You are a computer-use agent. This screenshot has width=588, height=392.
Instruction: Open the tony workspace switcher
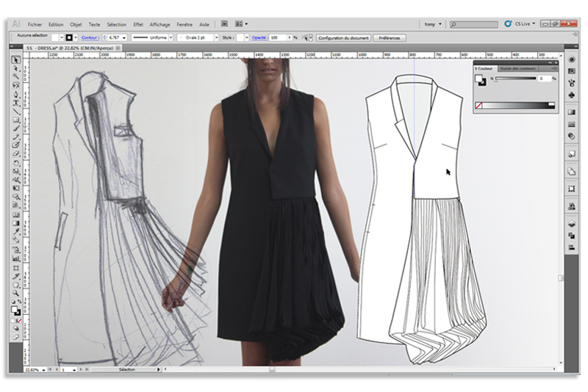433,24
